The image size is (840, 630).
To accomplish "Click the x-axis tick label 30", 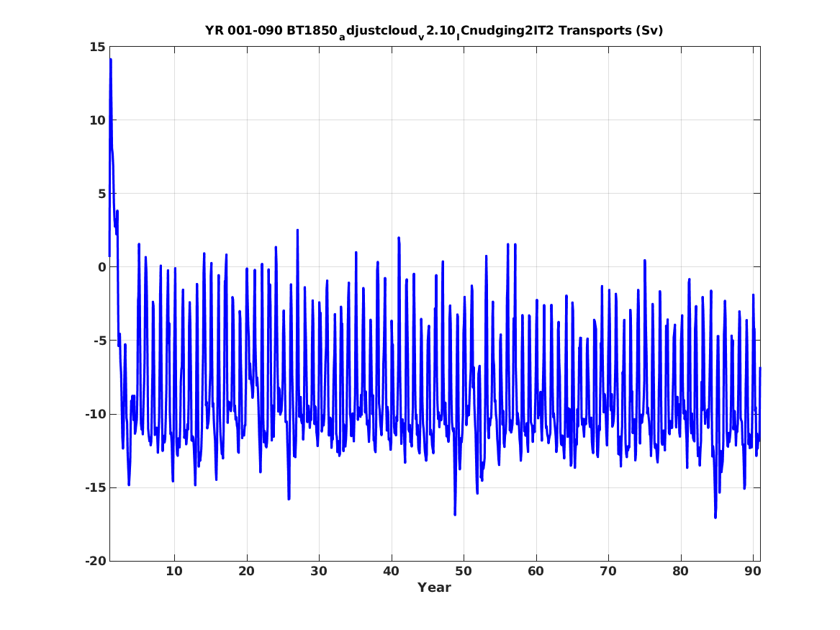I will pyautogui.click(x=319, y=572).
